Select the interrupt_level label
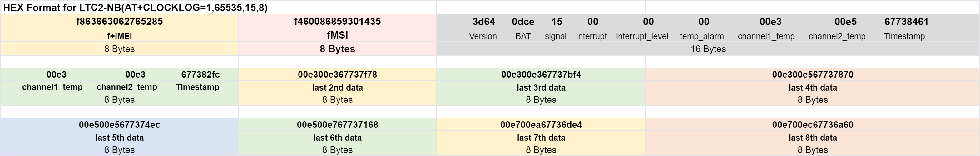This screenshot has height=156, width=980. tap(642, 36)
